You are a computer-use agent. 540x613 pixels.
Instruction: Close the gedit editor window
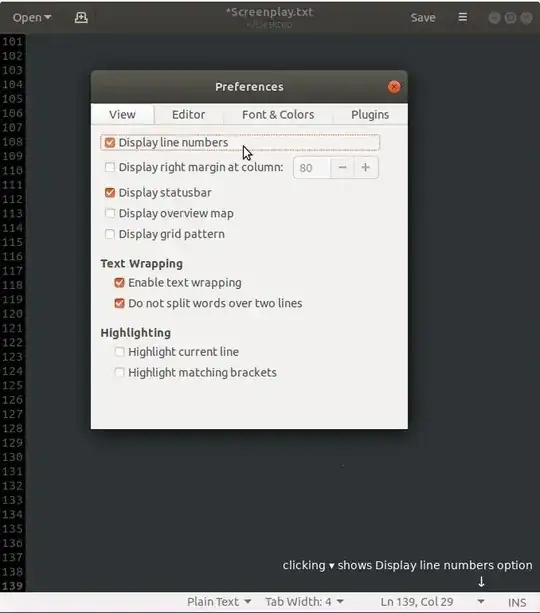pyautogui.click(x=526, y=18)
